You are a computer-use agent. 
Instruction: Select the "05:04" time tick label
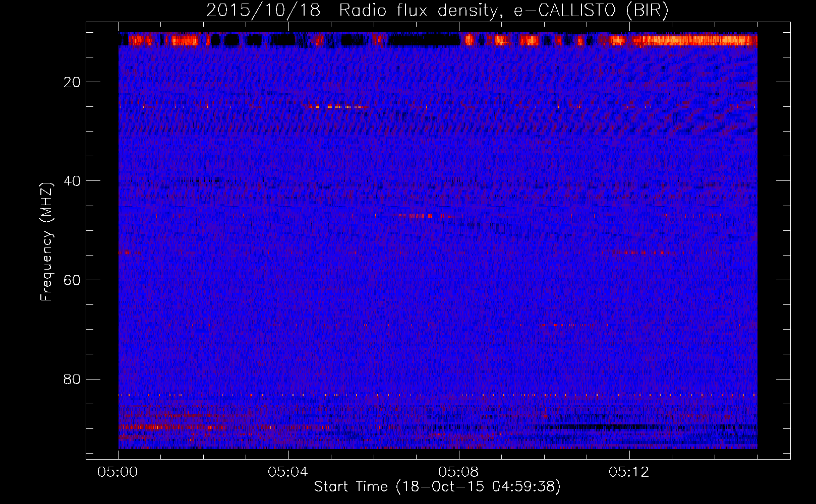point(288,472)
